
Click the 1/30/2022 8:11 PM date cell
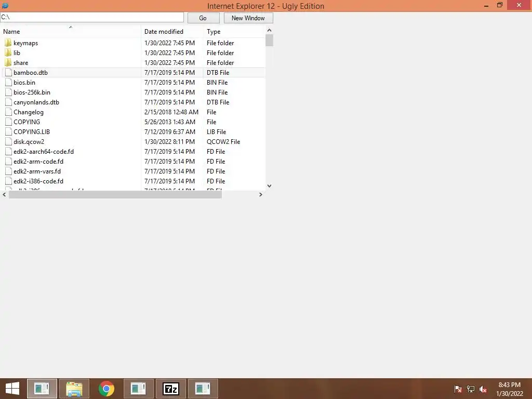coord(170,141)
